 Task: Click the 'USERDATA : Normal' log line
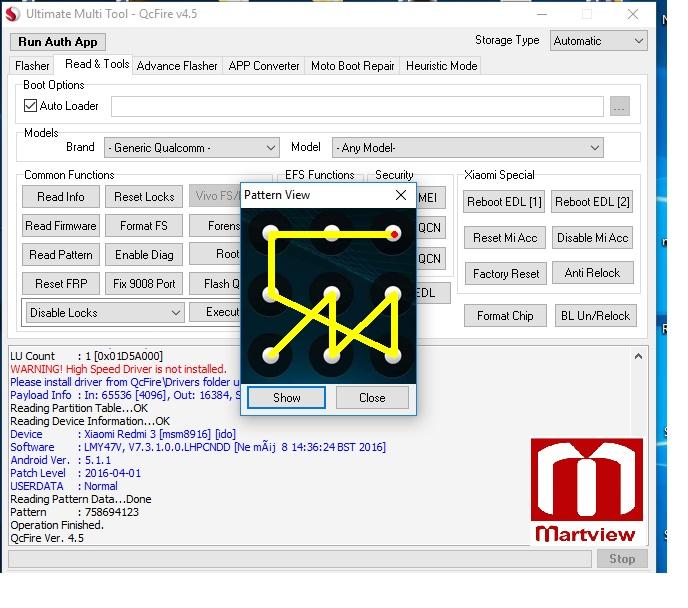pos(64,486)
